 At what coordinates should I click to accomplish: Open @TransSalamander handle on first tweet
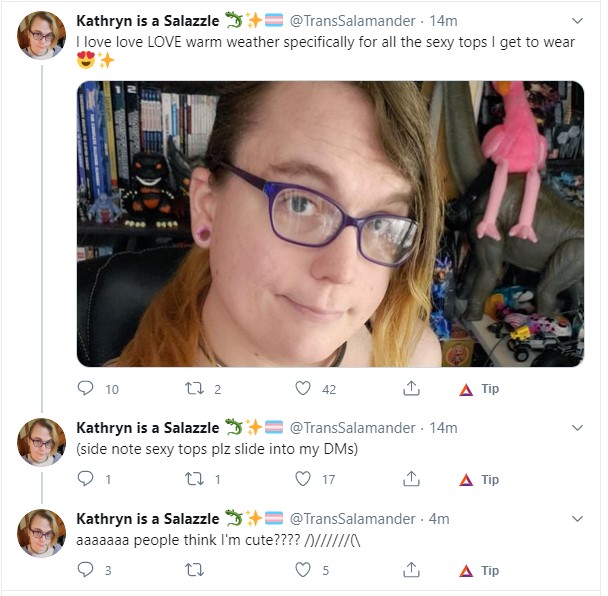tap(352, 21)
